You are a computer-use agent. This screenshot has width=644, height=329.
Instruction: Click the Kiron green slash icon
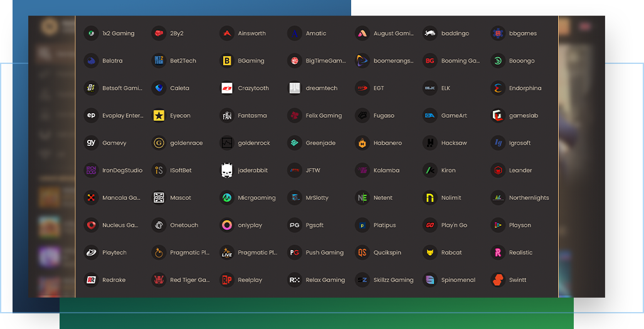[x=430, y=170]
